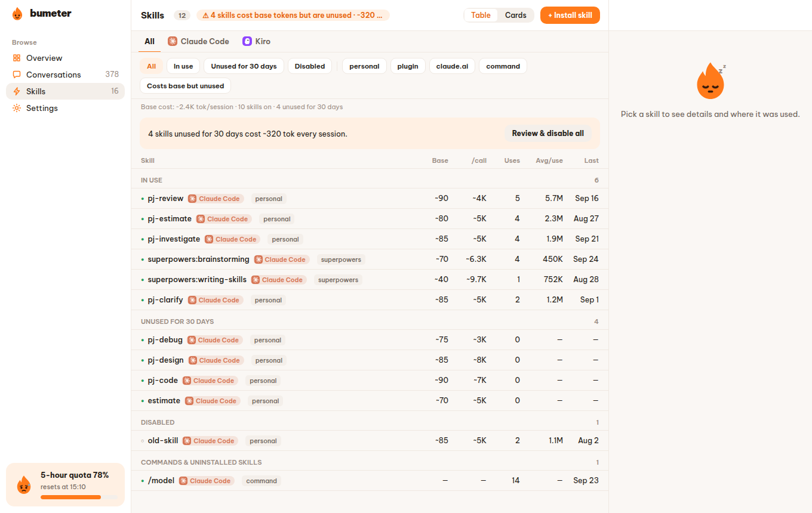
Task: Click the superpowers tag on writing-skills row
Action: pyautogui.click(x=338, y=280)
